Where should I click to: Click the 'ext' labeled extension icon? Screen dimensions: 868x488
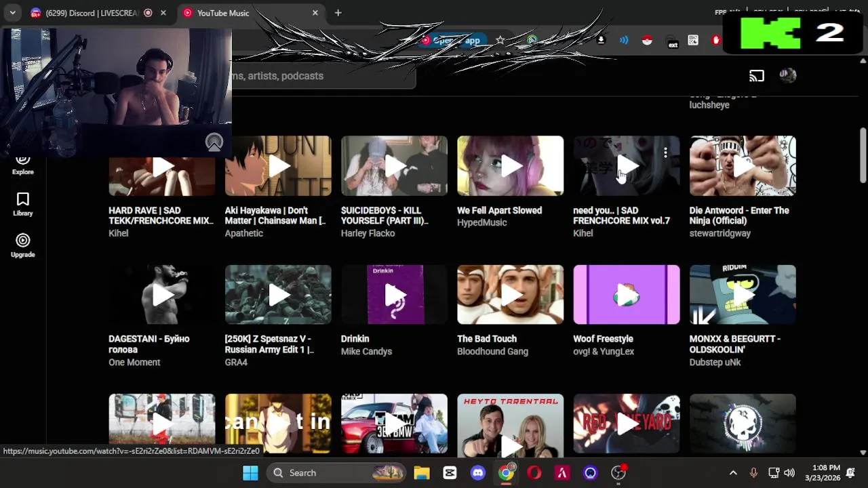point(672,41)
